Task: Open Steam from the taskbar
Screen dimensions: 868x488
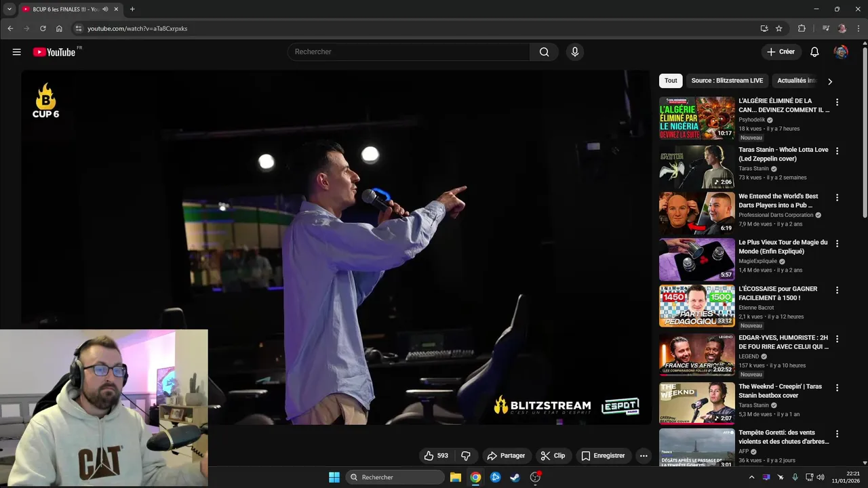Action: pyautogui.click(x=515, y=477)
